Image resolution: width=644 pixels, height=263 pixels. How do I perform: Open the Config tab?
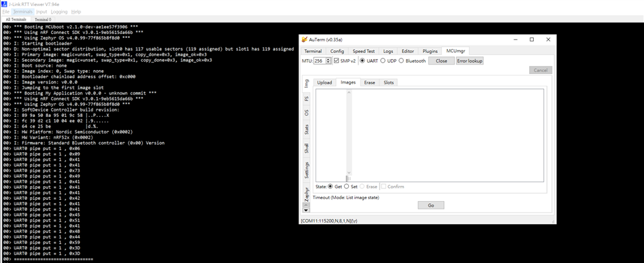pyautogui.click(x=337, y=51)
